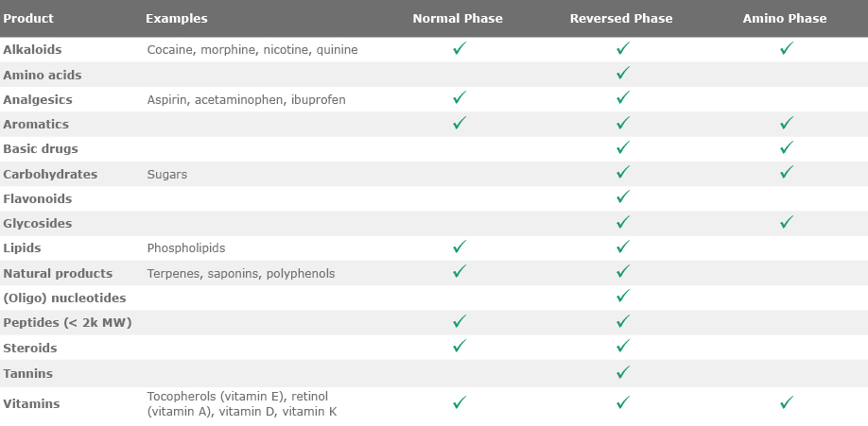This screenshot has height=426, width=868.
Task: Click the Analgesics Normal Phase checkmark
Action: (x=460, y=97)
